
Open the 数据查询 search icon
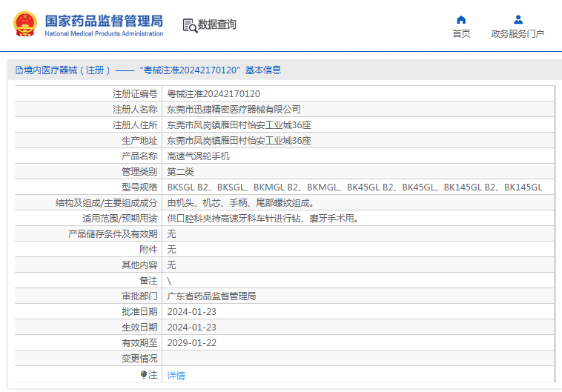tap(190, 25)
